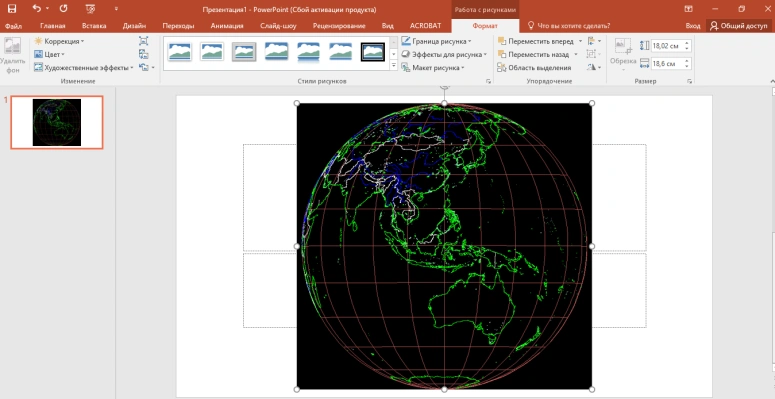The image size is (775, 399).
Task: Start slideshow from beginning quick access icon
Action: point(90,9)
